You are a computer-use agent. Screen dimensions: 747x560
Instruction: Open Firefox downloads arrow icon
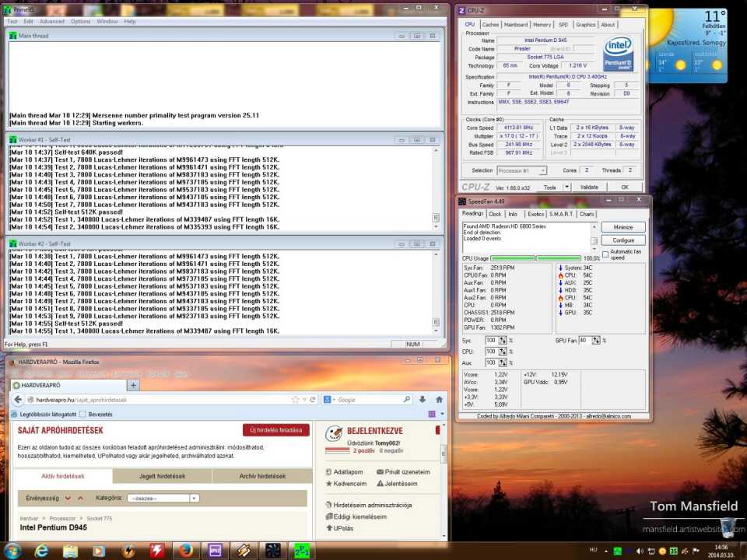(422, 400)
